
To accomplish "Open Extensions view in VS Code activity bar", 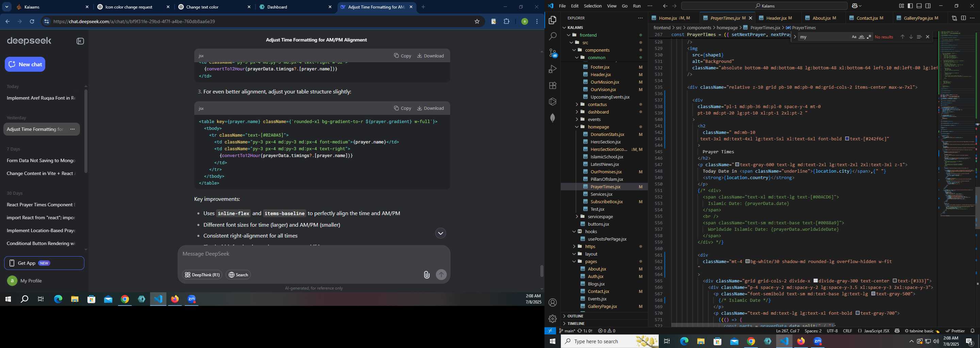I will pos(552,86).
